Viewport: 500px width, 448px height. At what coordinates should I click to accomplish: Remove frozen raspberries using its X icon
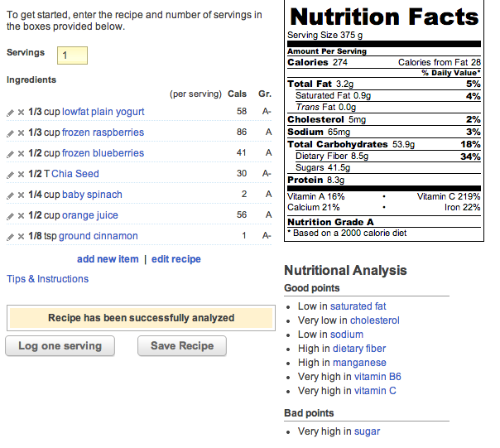point(22,133)
